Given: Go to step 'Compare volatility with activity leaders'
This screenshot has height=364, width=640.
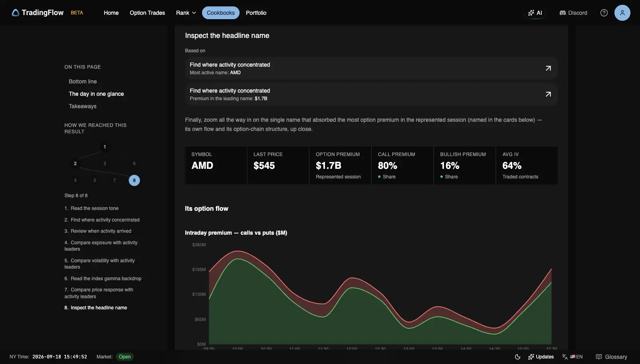Looking at the screenshot, I should [99, 264].
